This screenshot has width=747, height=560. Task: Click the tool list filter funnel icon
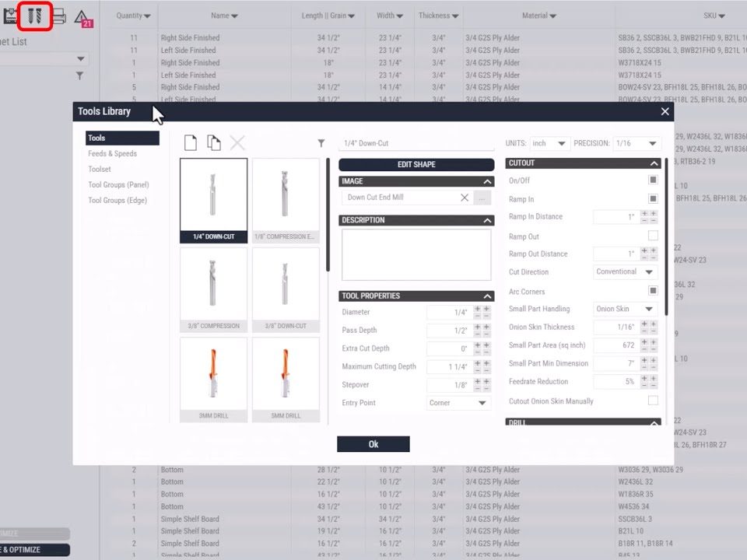[321, 143]
